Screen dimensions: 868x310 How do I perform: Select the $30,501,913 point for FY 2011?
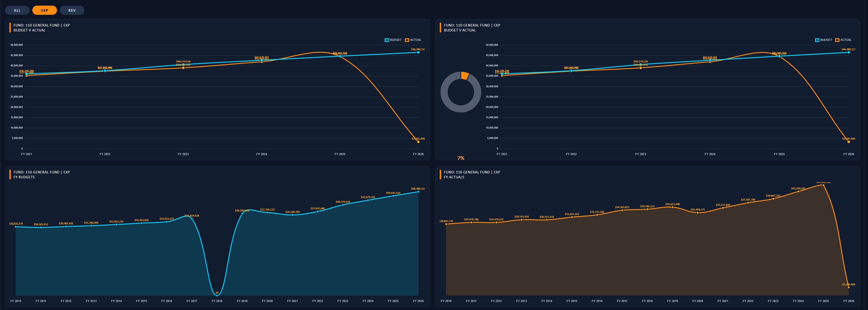(x=41, y=227)
